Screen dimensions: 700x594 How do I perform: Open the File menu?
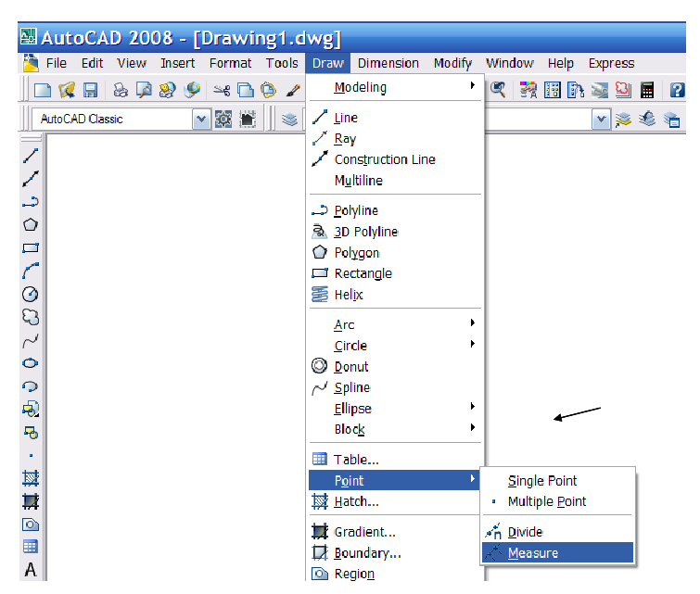pyautogui.click(x=57, y=63)
